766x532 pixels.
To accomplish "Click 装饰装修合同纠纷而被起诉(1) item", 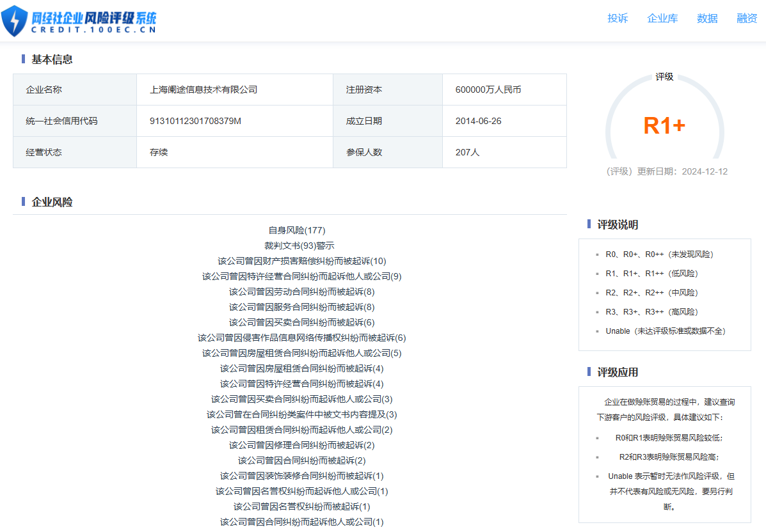I will point(302,476).
